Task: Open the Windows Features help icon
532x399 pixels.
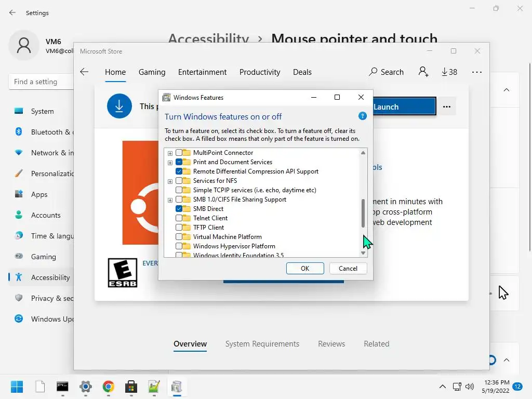Action: 362,116
